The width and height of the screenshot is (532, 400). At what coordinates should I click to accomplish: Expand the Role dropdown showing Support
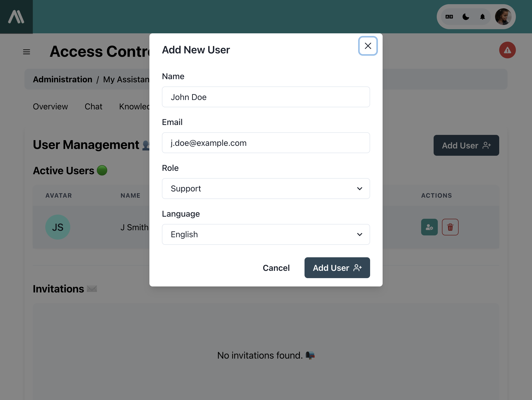click(x=266, y=188)
